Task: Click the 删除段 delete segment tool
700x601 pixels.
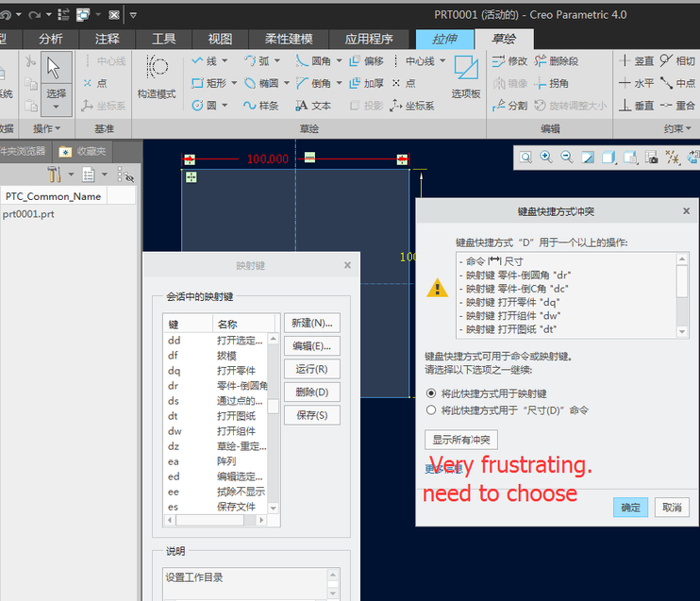Action: (x=557, y=61)
